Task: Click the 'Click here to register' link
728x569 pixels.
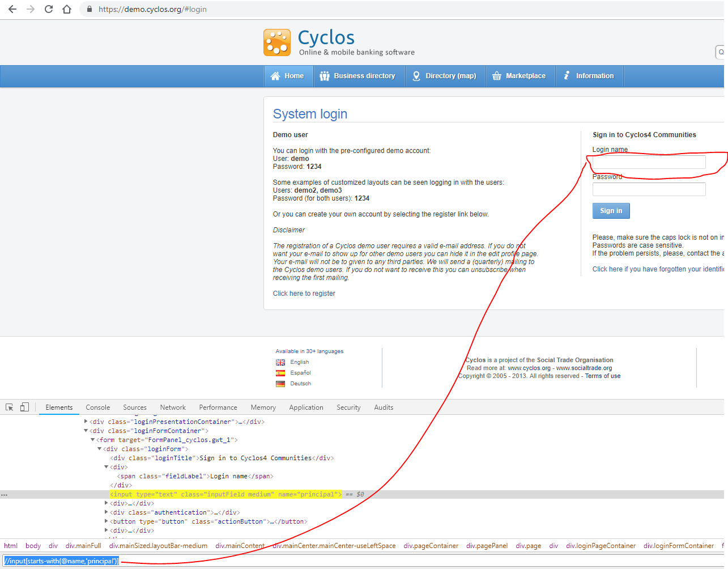Action: (304, 294)
